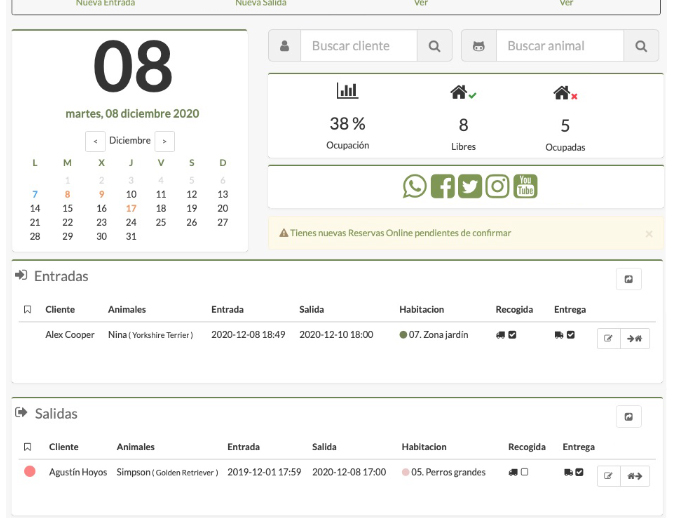
Task: Open the WhatsApp icon link
Action: click(x=414, y=186)
